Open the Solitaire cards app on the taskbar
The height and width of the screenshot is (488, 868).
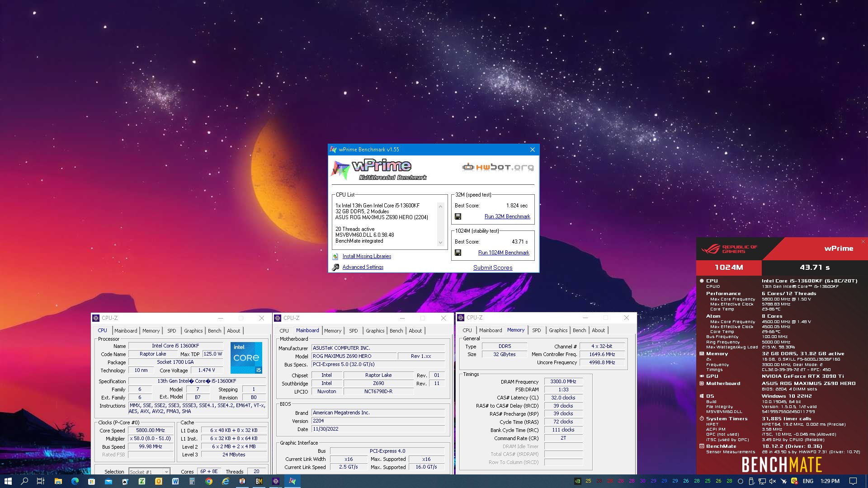(x=125, y=481)
